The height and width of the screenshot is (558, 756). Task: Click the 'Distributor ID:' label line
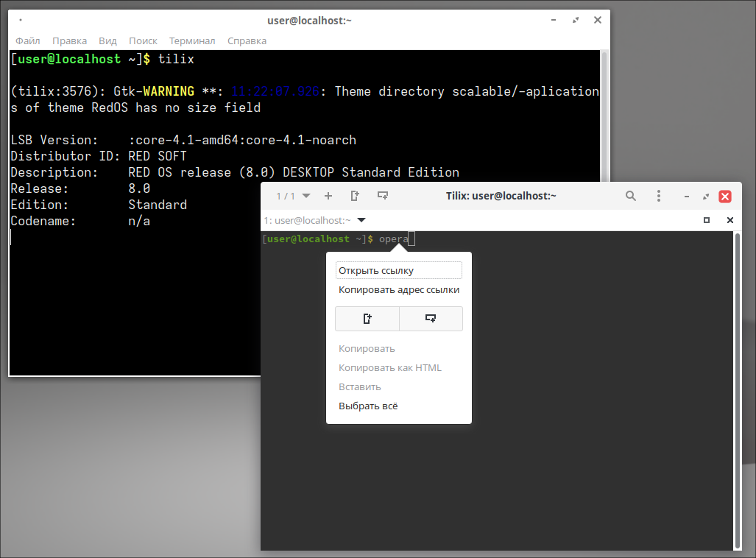pos(65,156)
